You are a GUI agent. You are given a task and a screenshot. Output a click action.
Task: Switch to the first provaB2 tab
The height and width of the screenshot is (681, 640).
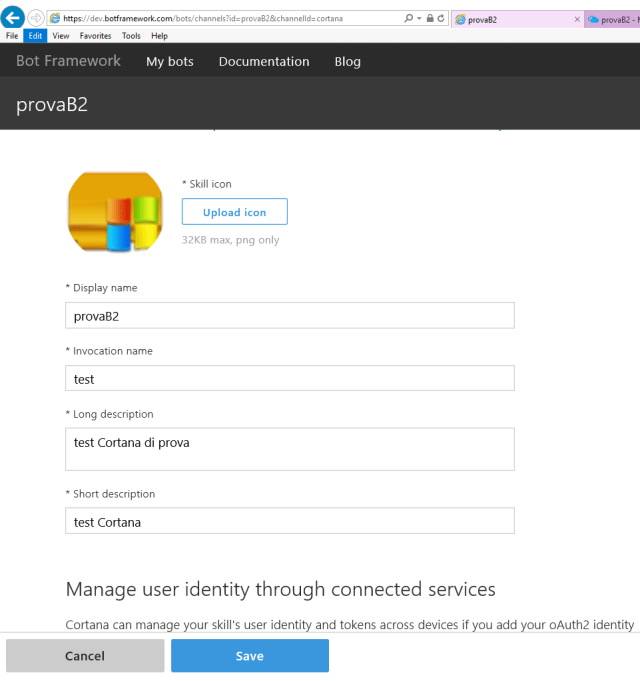point(517,20)
